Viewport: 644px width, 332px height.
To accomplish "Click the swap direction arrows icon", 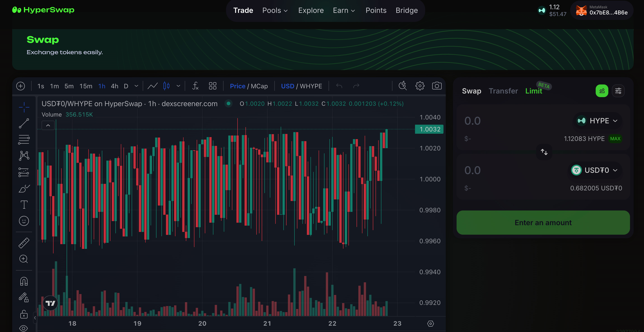I will point(544,152).
